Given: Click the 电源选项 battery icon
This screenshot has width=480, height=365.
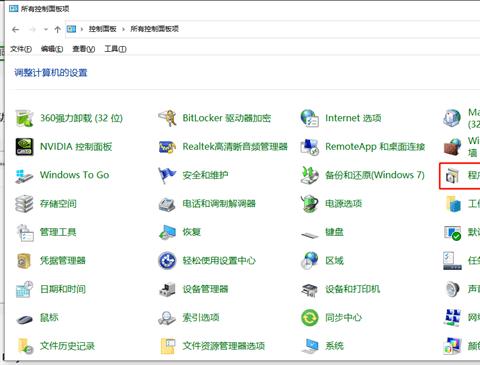Looking at the screenshot, I should tap(310, 204).
